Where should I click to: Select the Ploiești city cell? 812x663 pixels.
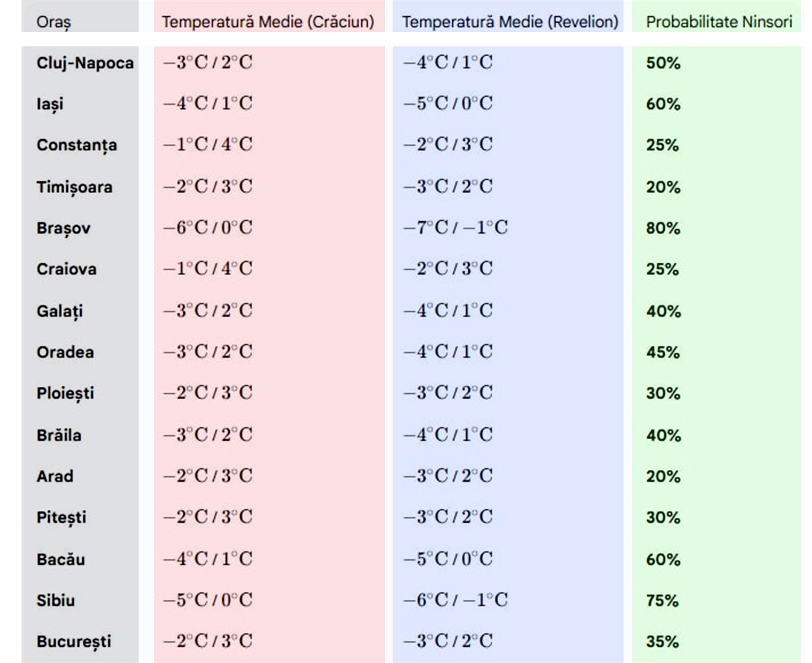[x=65, y=393]
